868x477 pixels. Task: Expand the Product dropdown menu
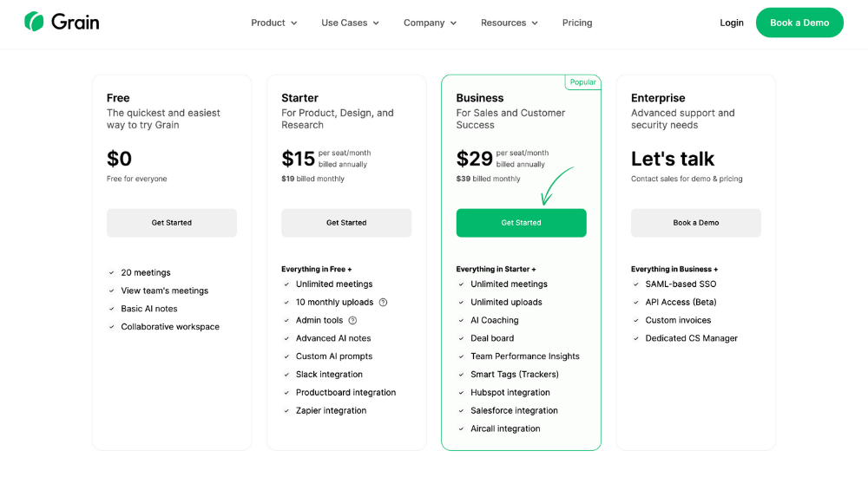click(x=274, y=23)
